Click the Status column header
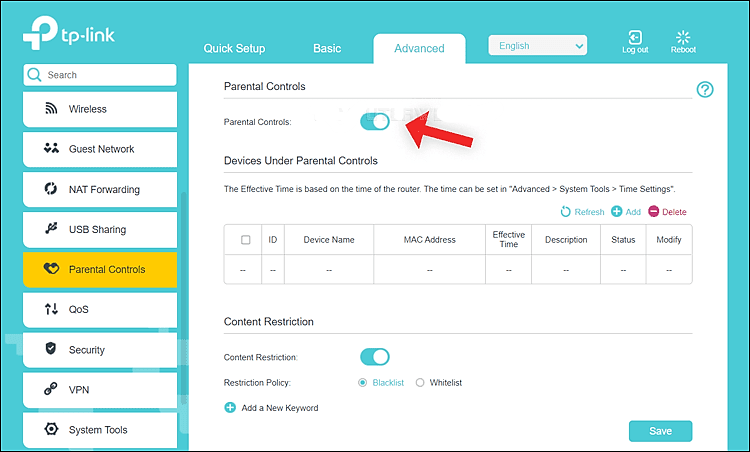Image resolution: width=750 pixels, height=452 pixels. [x=623, y=240]
